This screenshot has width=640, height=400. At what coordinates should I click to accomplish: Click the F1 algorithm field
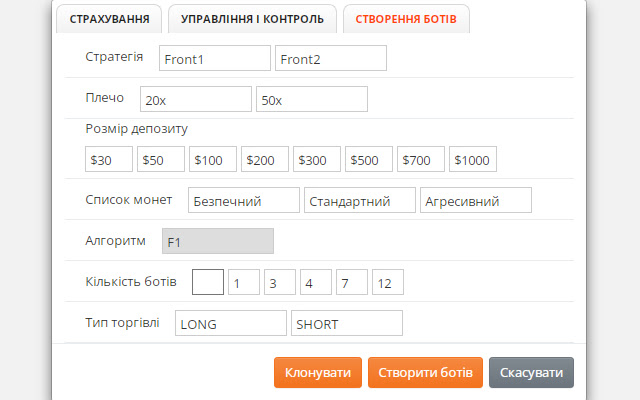[218, 241]
